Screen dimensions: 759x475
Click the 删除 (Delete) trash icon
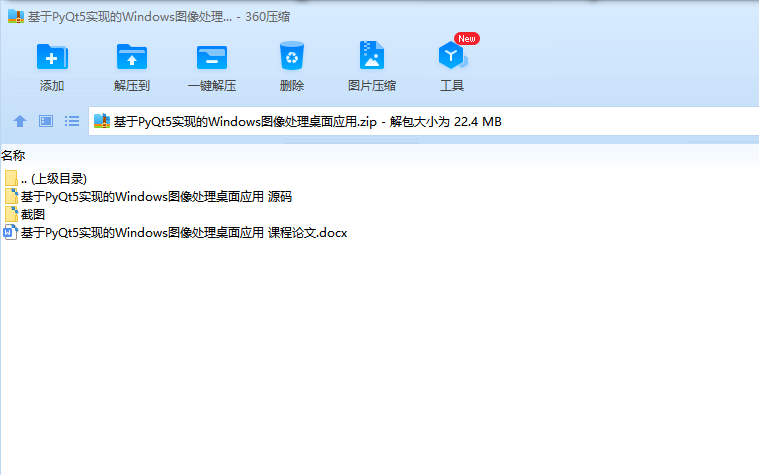[292, 56]
